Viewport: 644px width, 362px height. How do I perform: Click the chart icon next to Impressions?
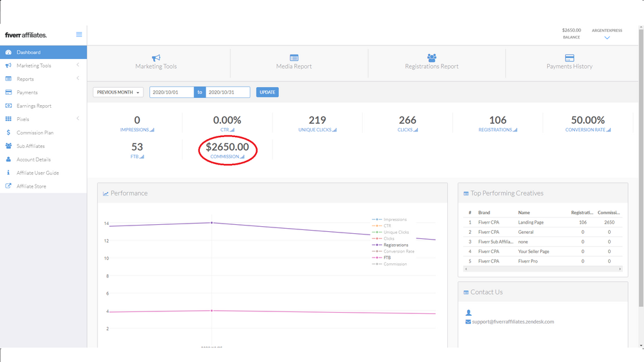coord(152,129)
